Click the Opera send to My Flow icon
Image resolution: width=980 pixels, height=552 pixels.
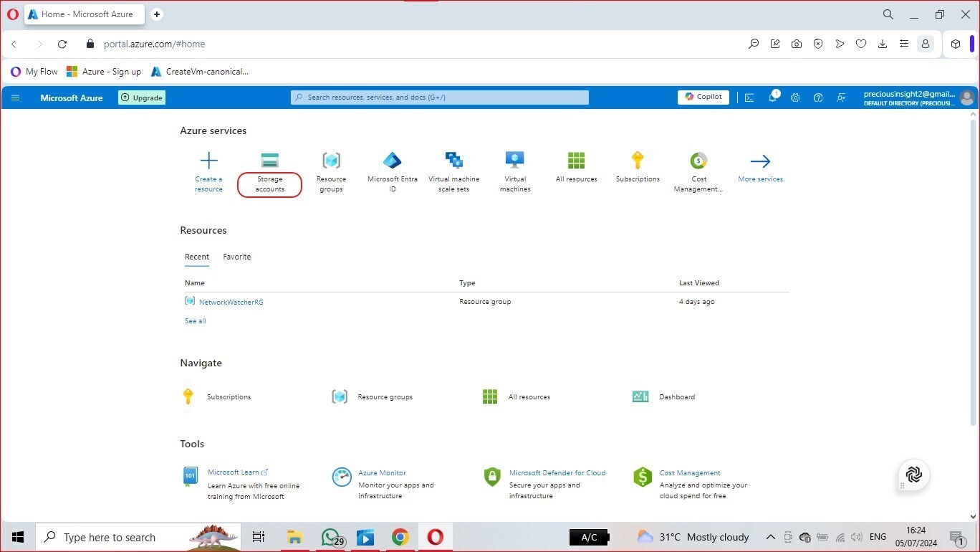(x=840, y=44)
